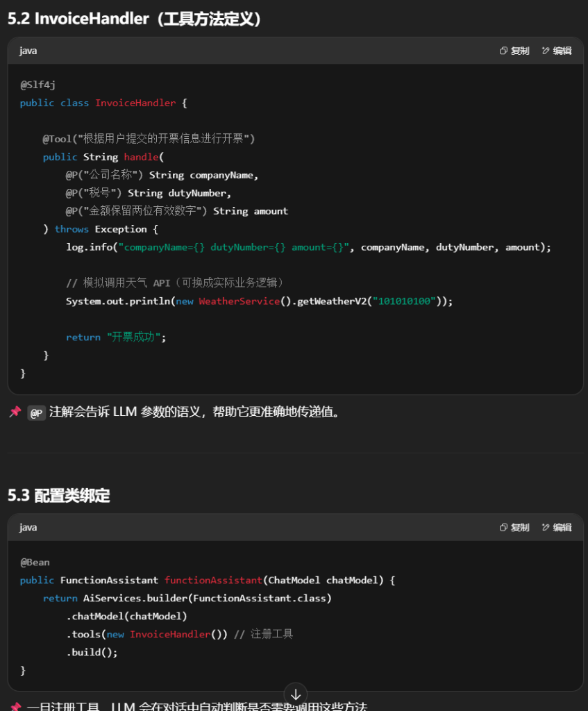Screen dimensions: 588x711
Task: Click the @Slf4j annotation in the code
Action: (37, 85)
